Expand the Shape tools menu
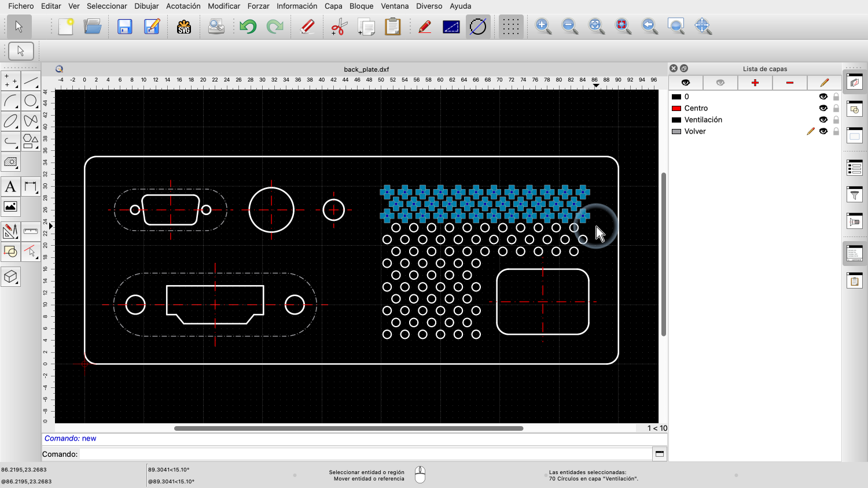 pos(31,141)
